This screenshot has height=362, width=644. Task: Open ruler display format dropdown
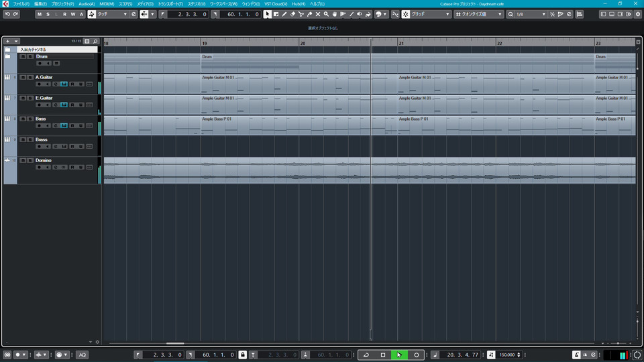[638, 42]
